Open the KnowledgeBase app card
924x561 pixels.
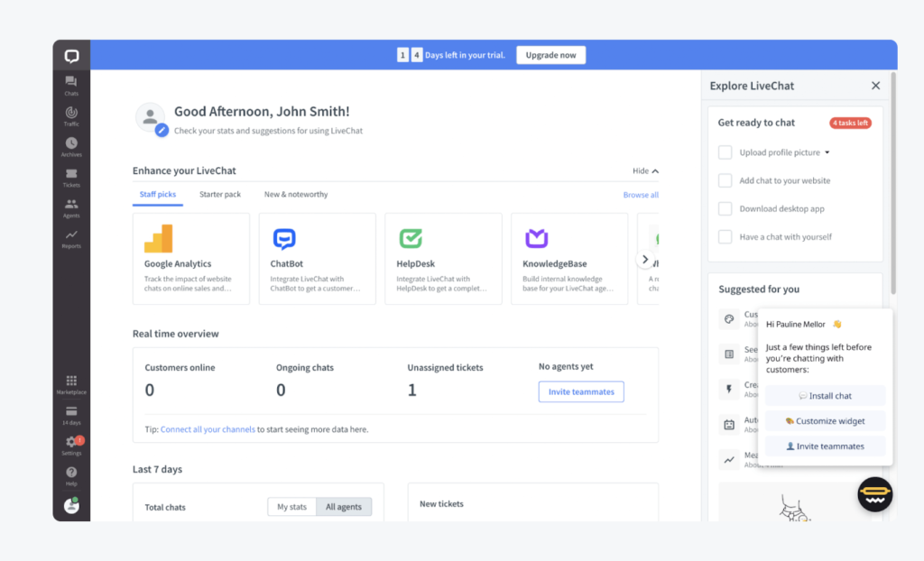point(569,259)
